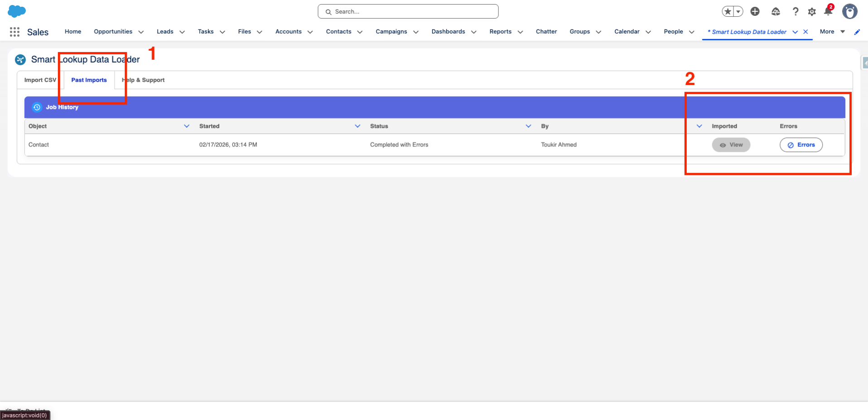The width and height of the screenshot is (868, 420).
Task: Open the Errors button for the Contact job
Action: point(801,145)
